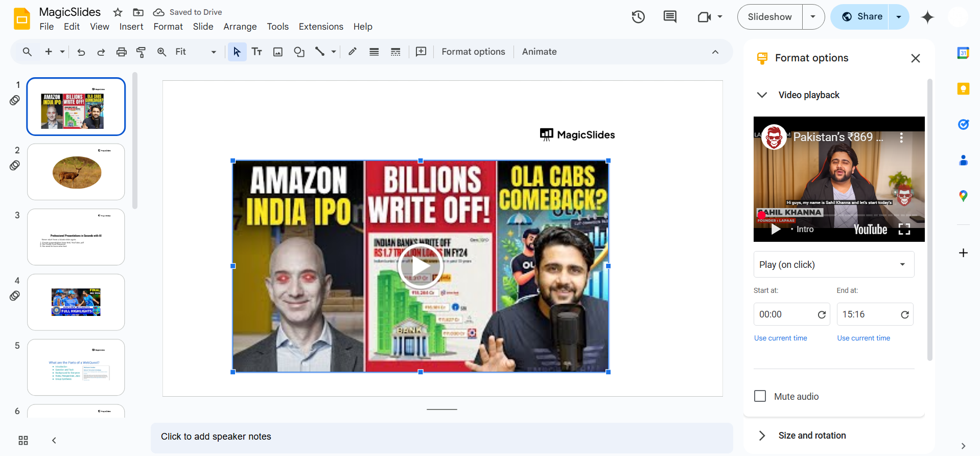
Task: Click the Insert image icon
Action: coord(278,52)
